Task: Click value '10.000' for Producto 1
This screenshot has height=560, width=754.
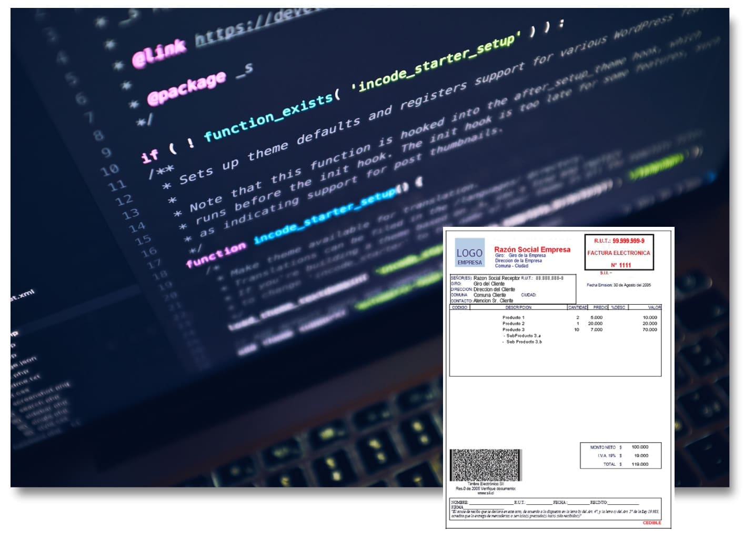Action: [x=650, y=318]
